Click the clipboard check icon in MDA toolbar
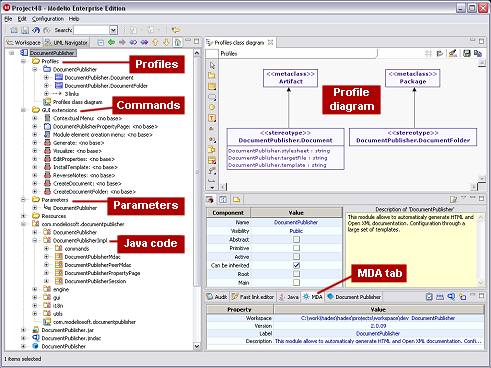The width and height of the screenshot is (491, 368). click(x=429, y=296)
